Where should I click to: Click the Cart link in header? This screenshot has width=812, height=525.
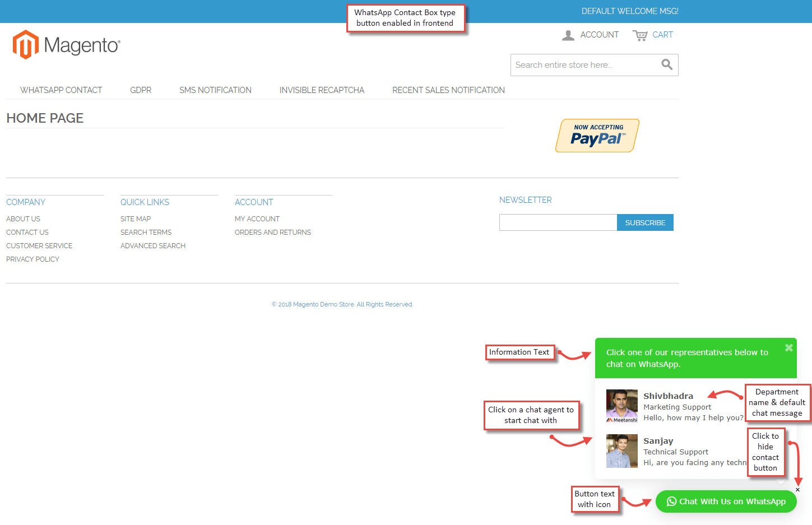662,35
